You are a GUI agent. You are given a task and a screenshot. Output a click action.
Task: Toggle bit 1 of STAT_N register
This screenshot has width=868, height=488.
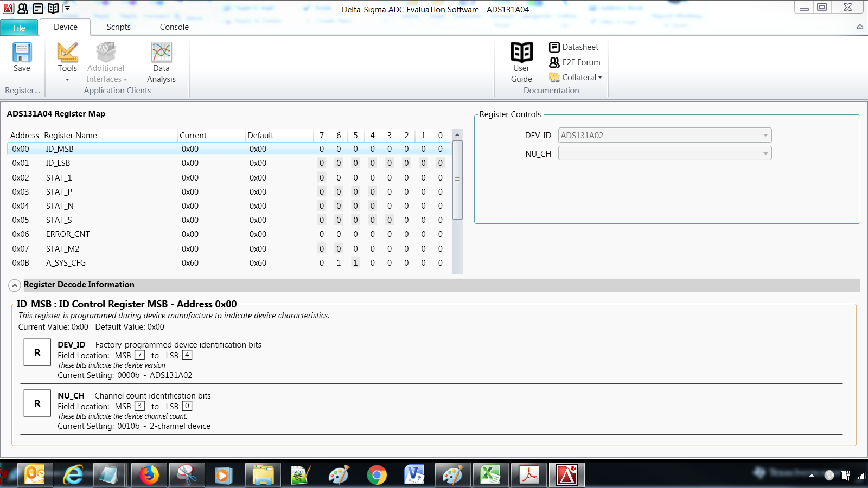(423, 206)
